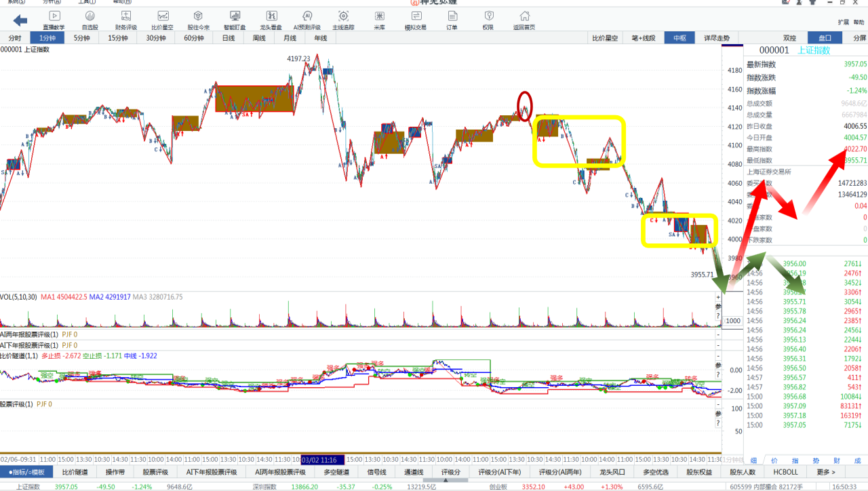Open 财务评级 financial rating icon
The image size is (868, 491).
pos(126,20)
